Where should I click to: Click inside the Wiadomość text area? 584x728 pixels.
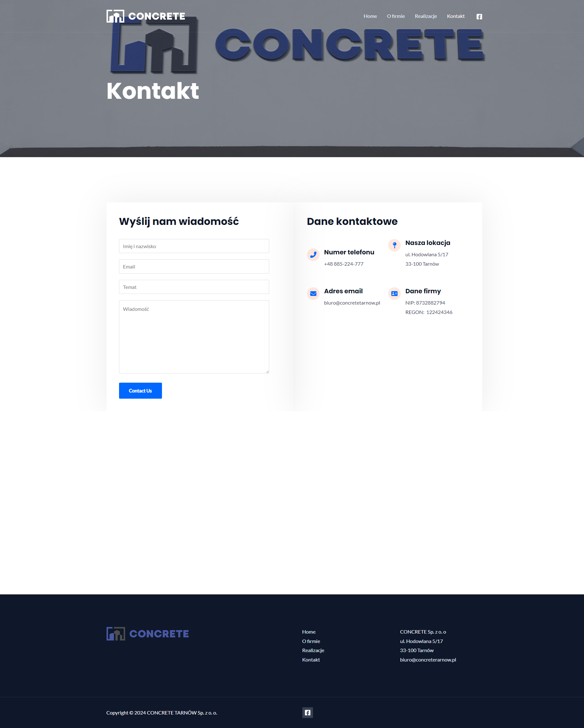point(194,337)
